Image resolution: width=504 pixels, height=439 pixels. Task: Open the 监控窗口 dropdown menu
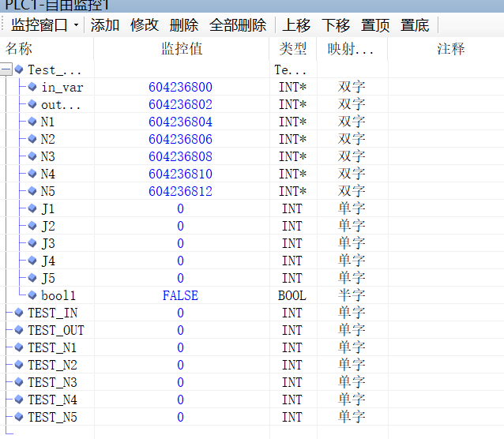44,25
